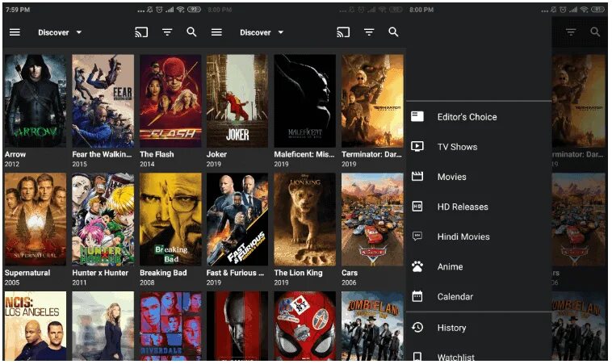The height and width of the screenshot is (364, 612).
Task: Open the Zombieland poster on the middle screen
Action: pos(372,326)
